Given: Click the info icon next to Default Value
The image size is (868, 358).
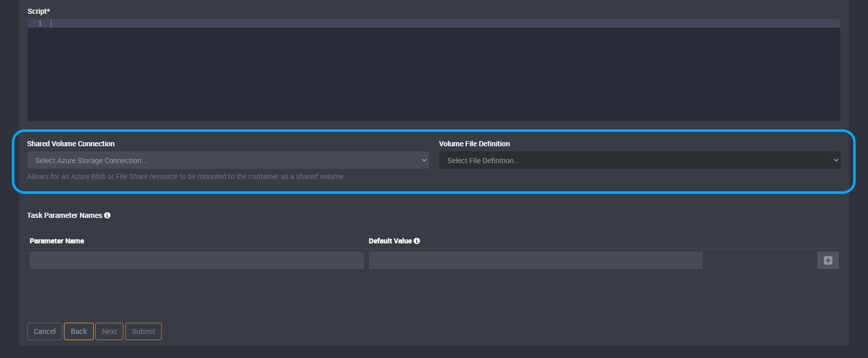Looking at the screenshot, I should tap(417, 241).
